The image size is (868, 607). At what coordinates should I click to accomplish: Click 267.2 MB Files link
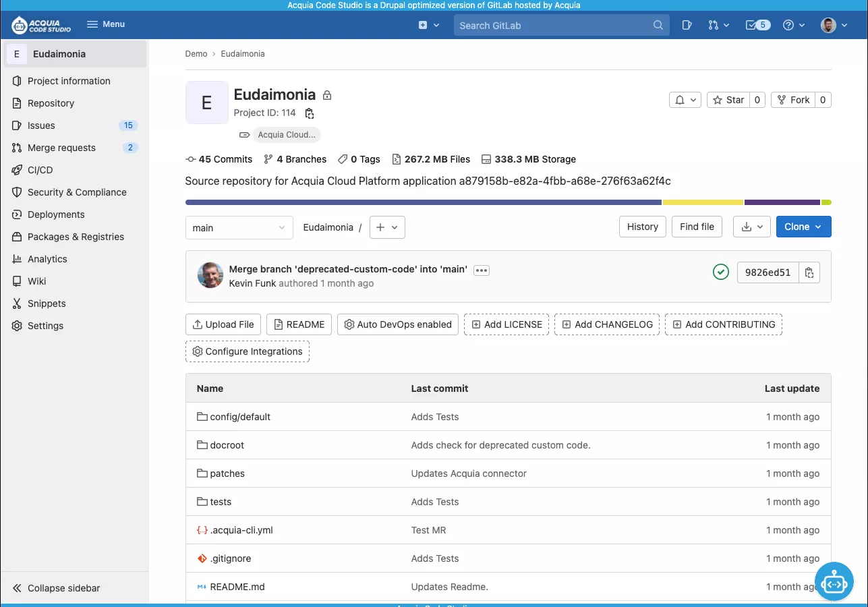click(432, 159)
